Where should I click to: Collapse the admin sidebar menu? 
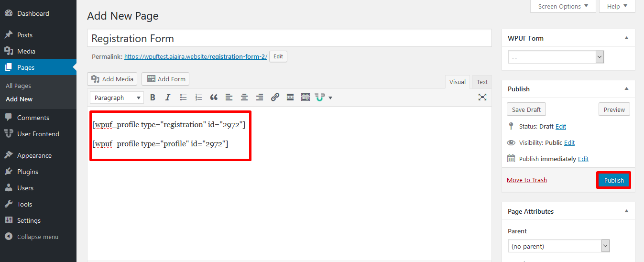click(x=38, y=237)
